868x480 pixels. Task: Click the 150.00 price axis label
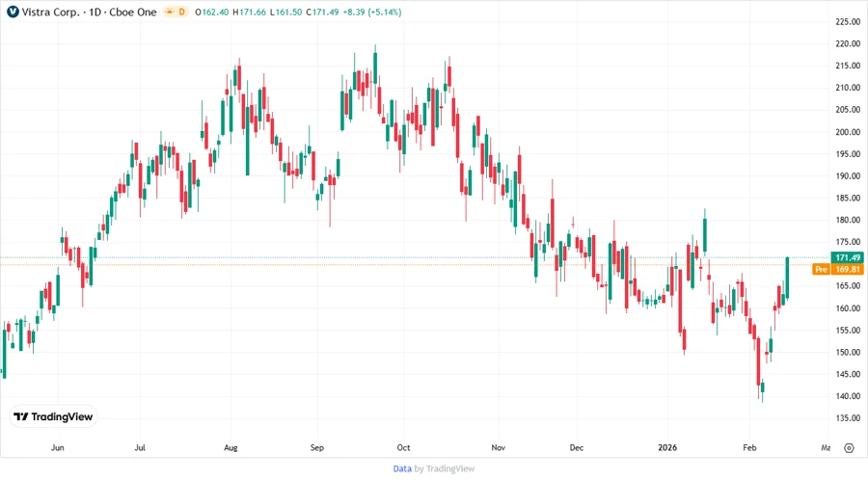[x=848, y=352]
